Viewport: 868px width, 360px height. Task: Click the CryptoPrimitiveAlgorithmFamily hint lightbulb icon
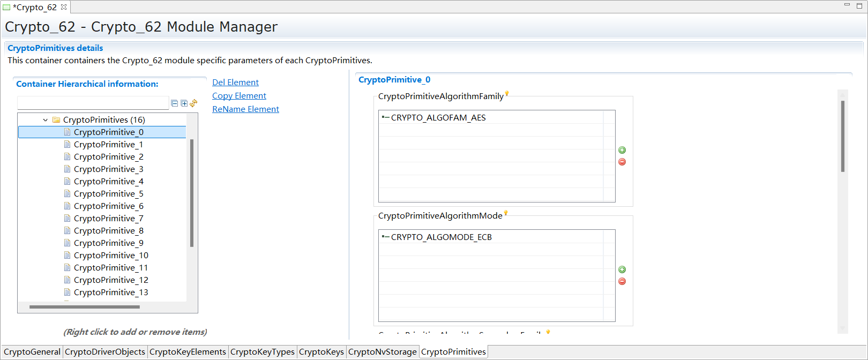(507, 94)
